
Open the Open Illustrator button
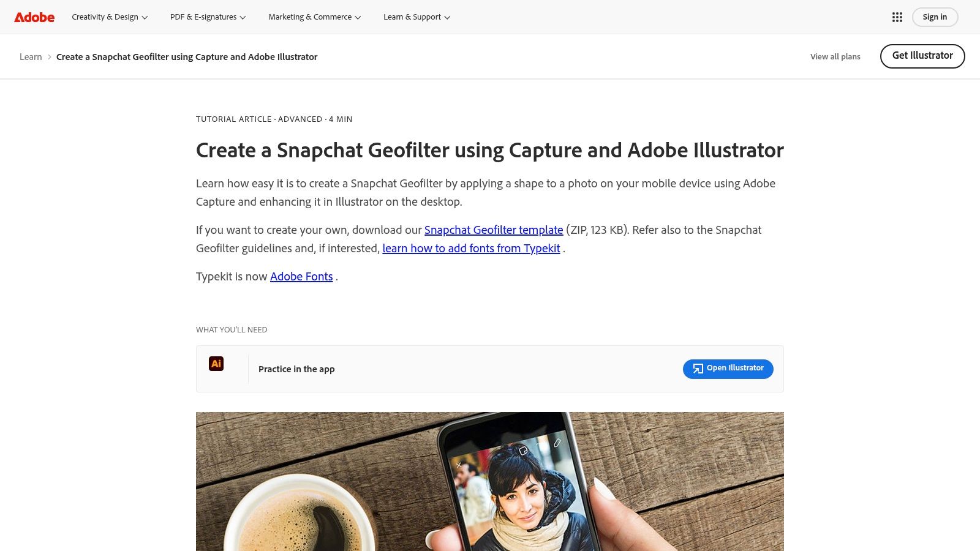(728, 369)
